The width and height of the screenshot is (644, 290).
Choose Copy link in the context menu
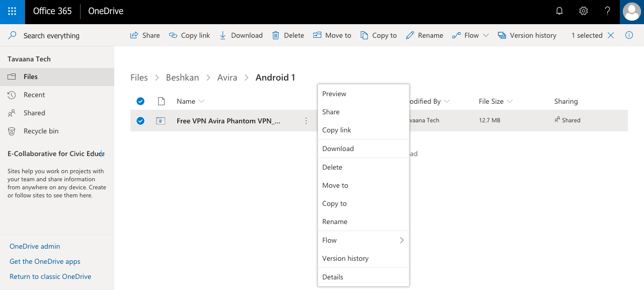364,130
